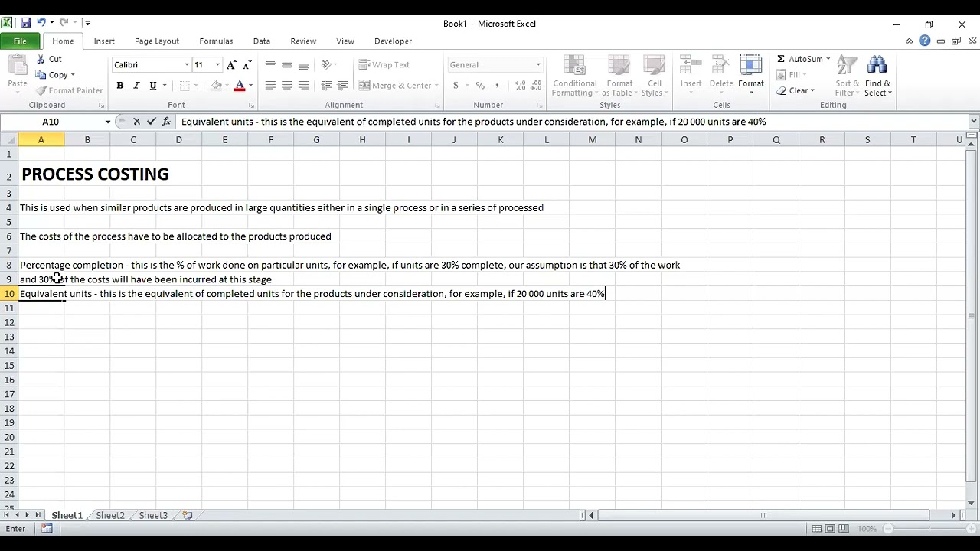This screenshot has width=980, height=551.
Task: Toggle Underline formatting
Action: 153,86
